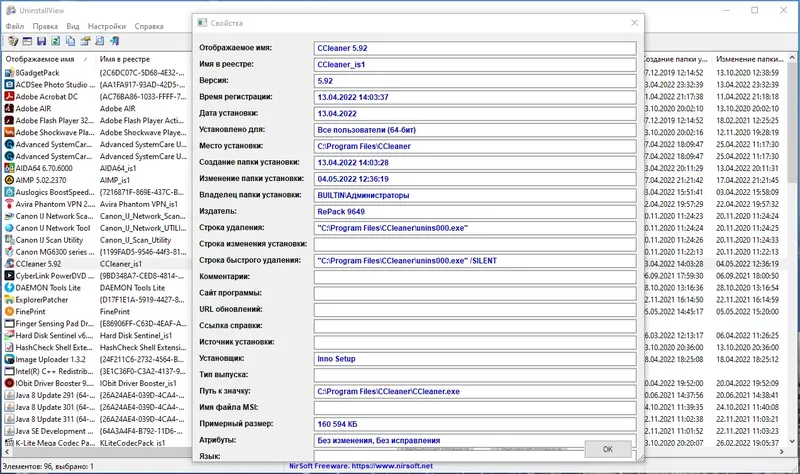Screen dimensions: 800x474
Task: Open the Настройки menu
Action: pos(107,26)
